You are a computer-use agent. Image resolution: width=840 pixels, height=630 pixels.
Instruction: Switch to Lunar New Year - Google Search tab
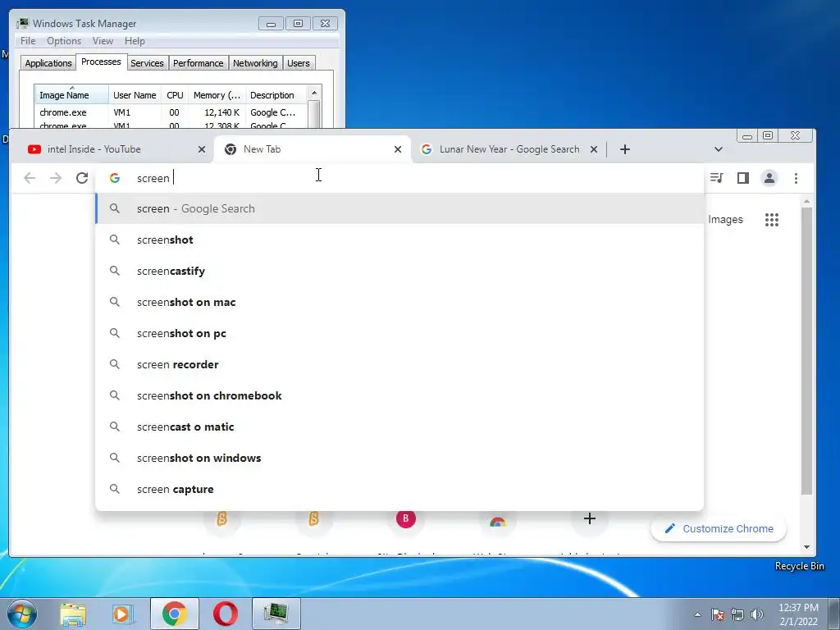click(x=509, y=149)
